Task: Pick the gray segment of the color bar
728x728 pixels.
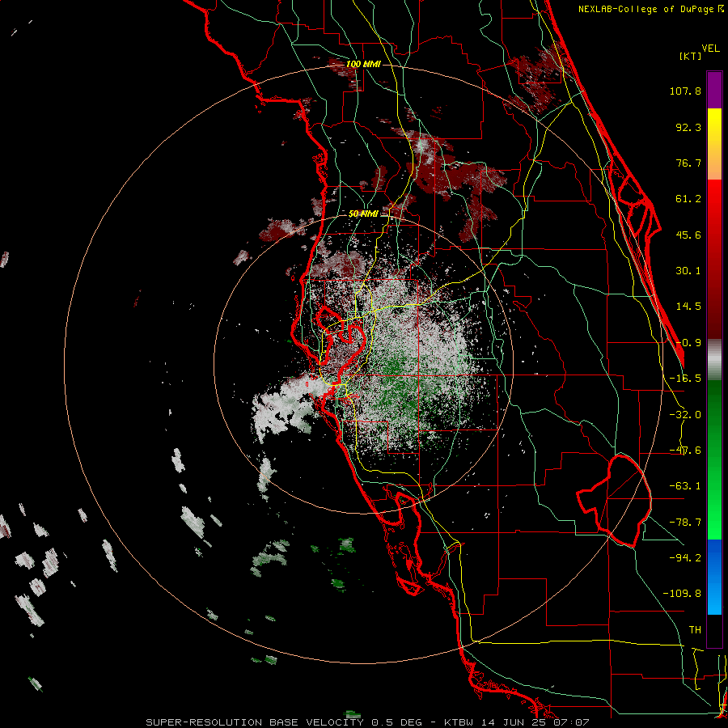Action: click(714, 360)
